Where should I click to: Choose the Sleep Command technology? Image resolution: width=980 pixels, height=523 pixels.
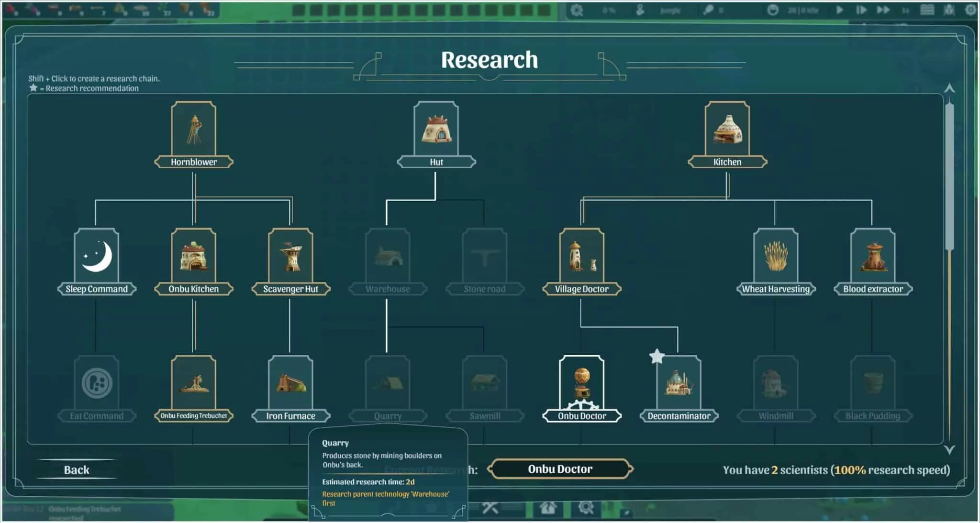(x=97, y=262)
